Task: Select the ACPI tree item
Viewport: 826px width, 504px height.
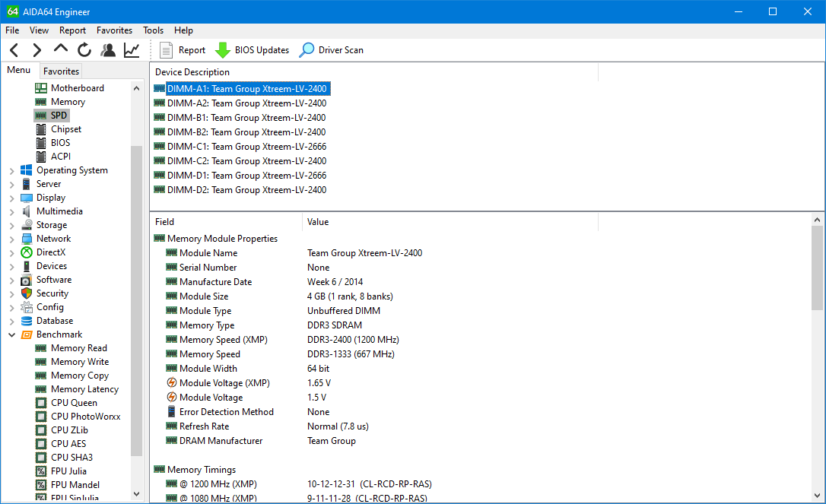Action: coord(61,157)
